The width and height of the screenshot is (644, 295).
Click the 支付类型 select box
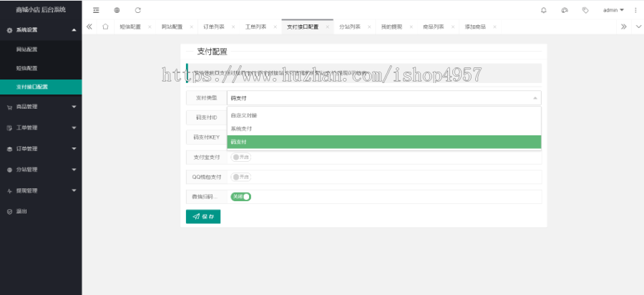pyautogui.click(x=384, y=98)
